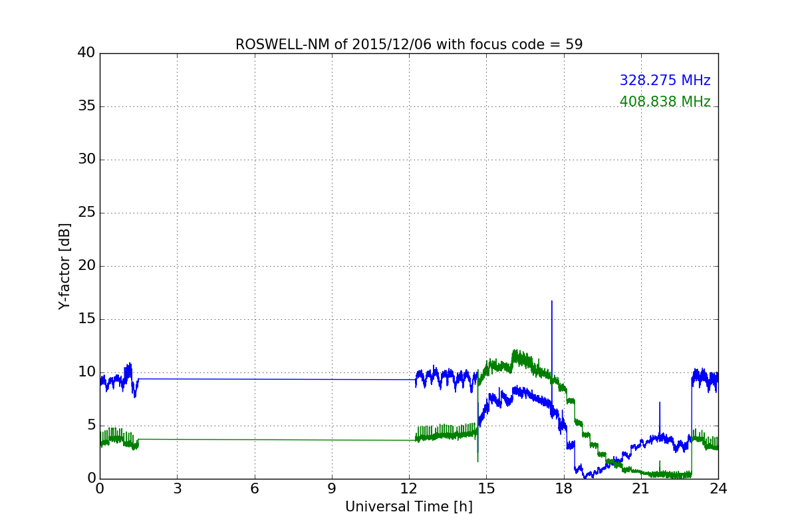Click the y-axis tick label '25'

coord(86,213)
